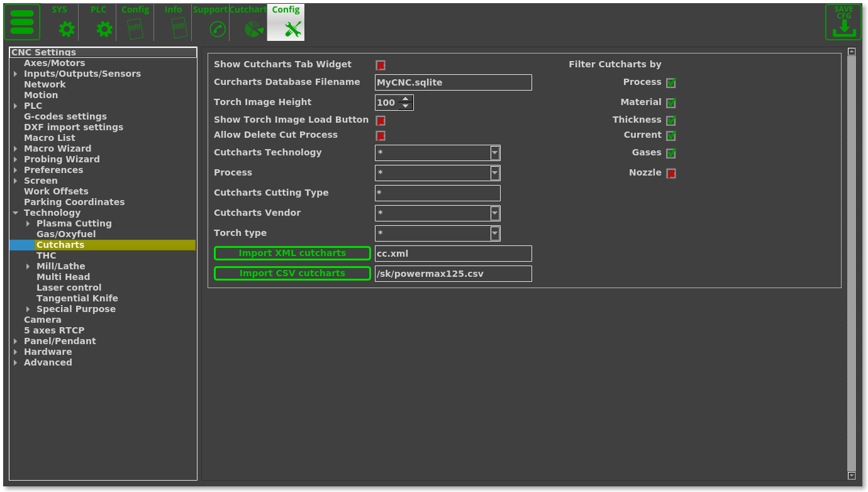Open the Support phone icon
Screen dimensions: 868x492
(217, 29)
